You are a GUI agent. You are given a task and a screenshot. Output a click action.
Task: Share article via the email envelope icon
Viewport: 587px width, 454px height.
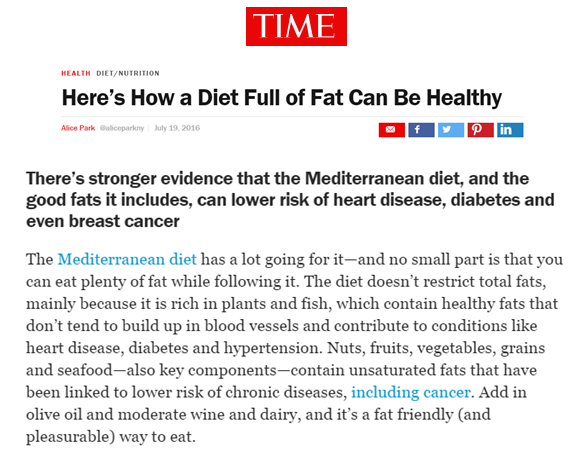(x=392, y=130)
